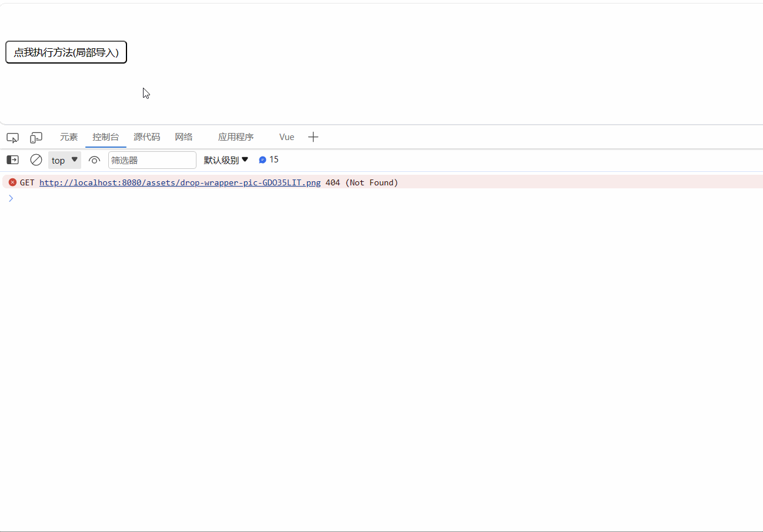Open the 默认级别 log level dropdown
The height and width of the screenshot is (532, 763).
tap(226, 159)
